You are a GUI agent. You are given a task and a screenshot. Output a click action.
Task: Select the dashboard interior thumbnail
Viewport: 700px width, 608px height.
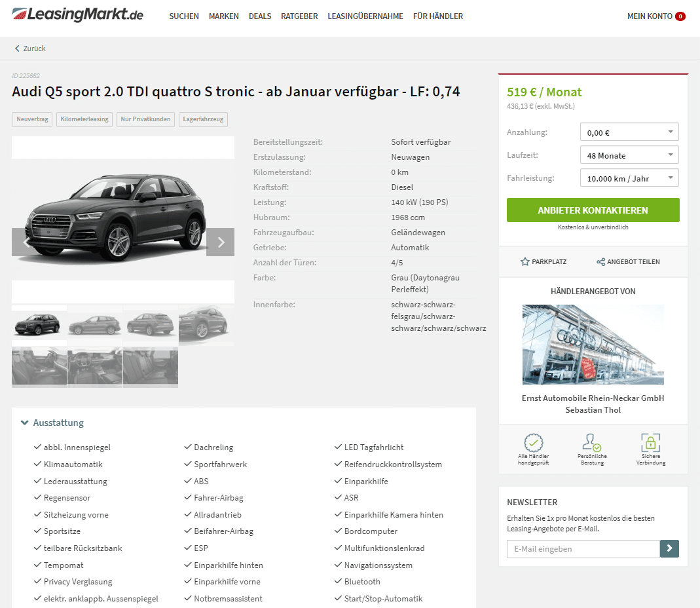[95, 367]
